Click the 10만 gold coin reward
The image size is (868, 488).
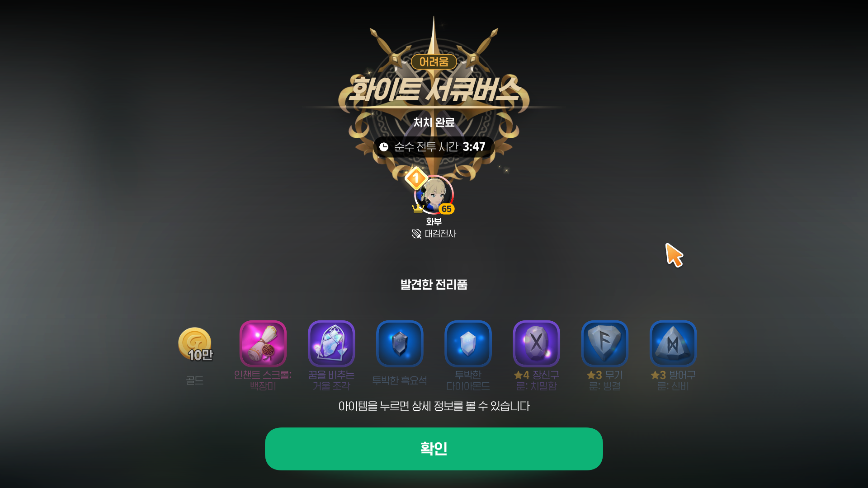click(195, 344)
